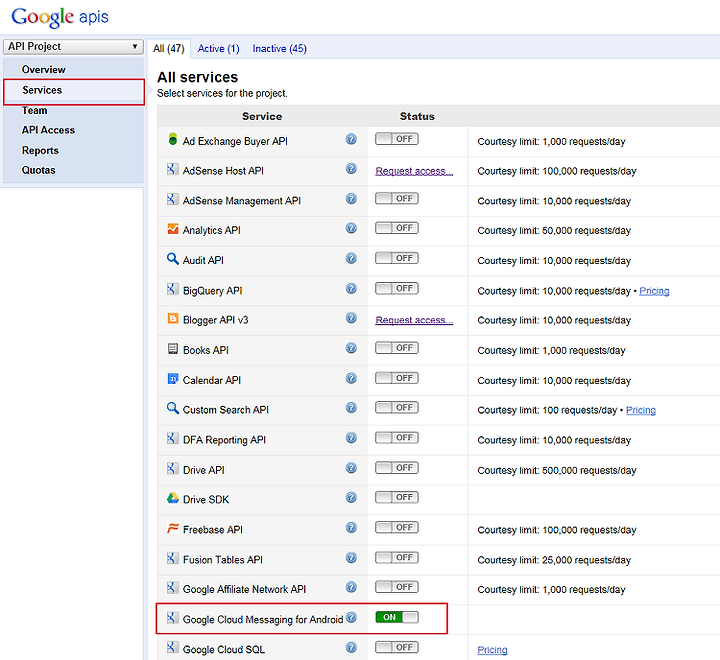
Task: Switch on BigQuery API
Action: coord(397,288)
